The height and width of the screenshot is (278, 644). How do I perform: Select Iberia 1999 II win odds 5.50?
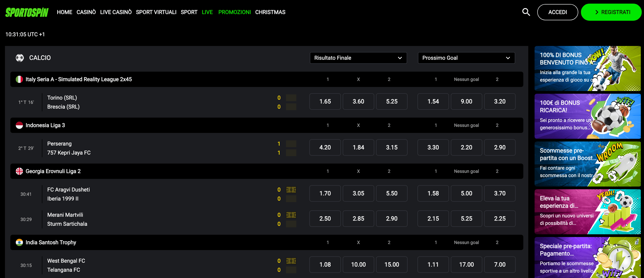pyautogui.click(x=392, y=194)
